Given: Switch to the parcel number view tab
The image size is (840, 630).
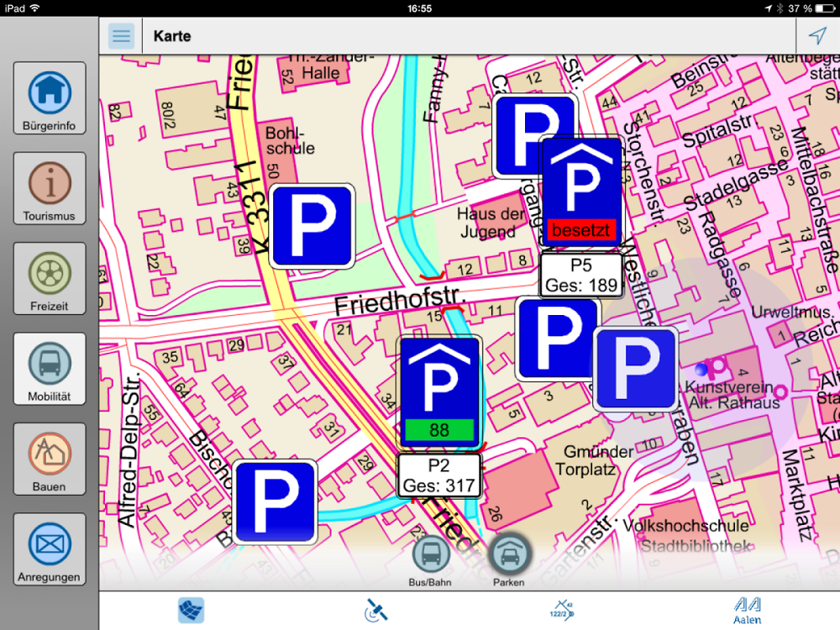Looking at the screenshot, I should [561, 611].
